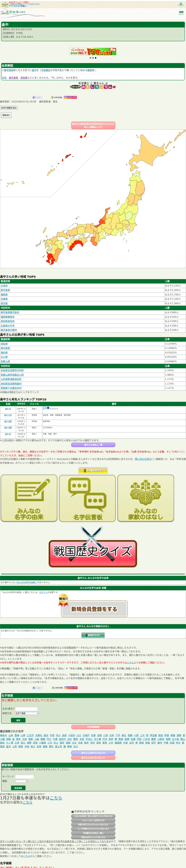Viewport: 186px width, 868px height.
Task: Click the 名字の情報を送る button
Action: 9,108
